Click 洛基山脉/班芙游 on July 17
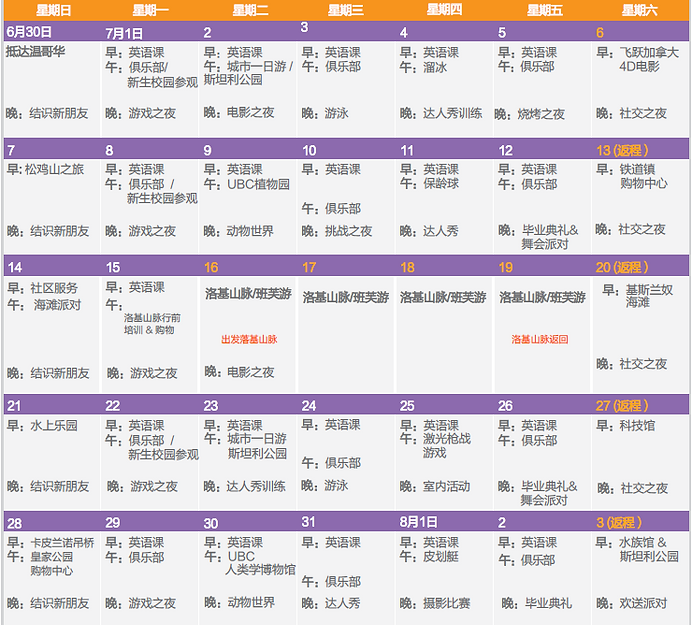 pos(346,297)
